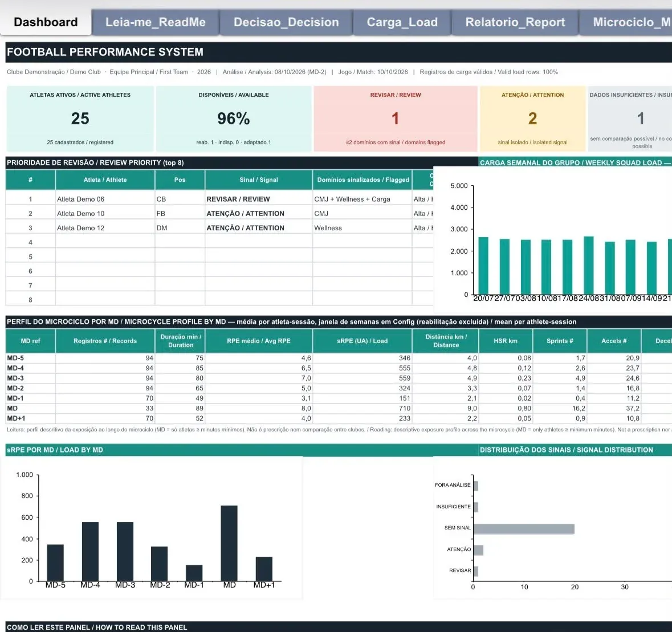Open the Microciclo tab
Viewport: 672px width, 632px height.
(x=626, y=22)
